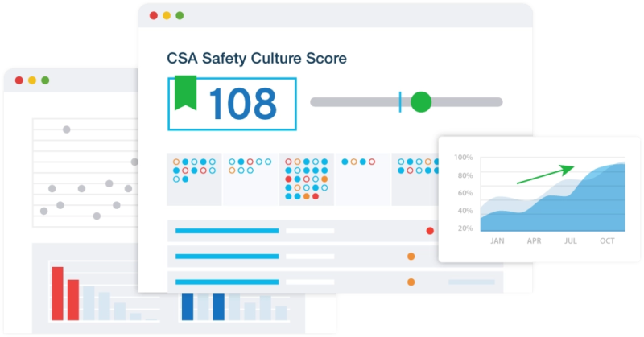
Task: Click the green maximize dot of back window
Action: [45, 80]
